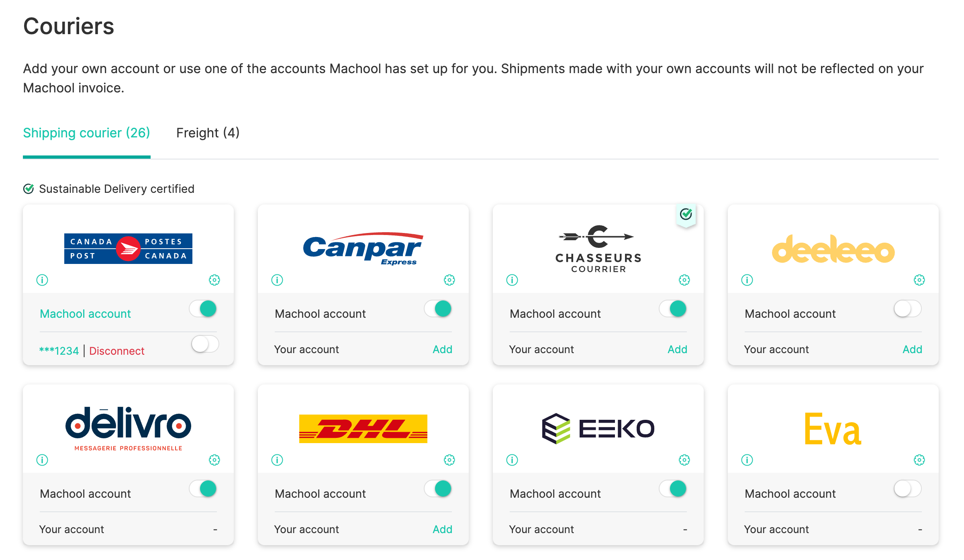
Task: Open Canpar Express settings gear
Action: pyautogui.click(x=449, y=280)
